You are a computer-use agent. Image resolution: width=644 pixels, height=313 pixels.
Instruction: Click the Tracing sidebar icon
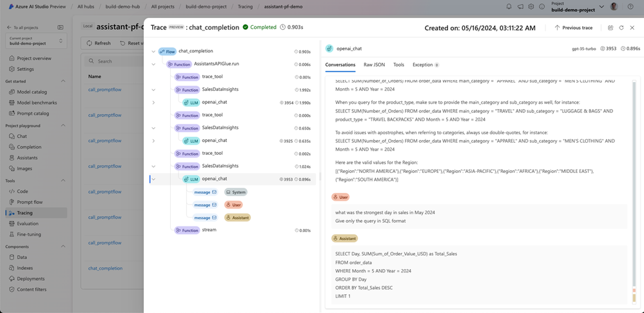pos(12,213)
